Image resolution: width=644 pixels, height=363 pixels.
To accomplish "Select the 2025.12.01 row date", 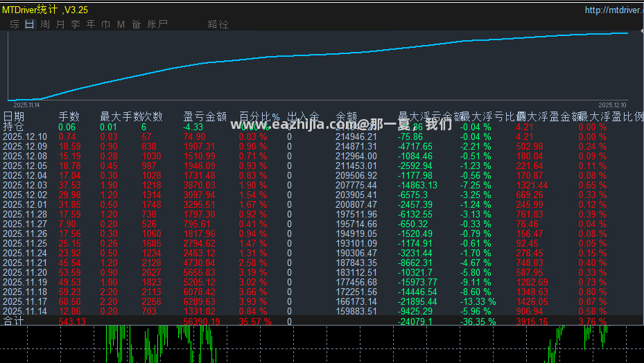I will 25,204.
